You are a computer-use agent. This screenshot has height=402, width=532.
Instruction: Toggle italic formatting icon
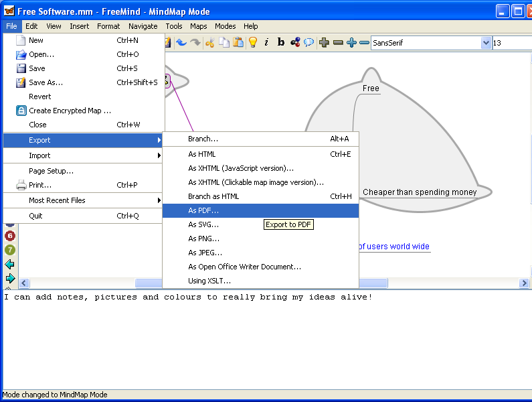(266, 42)
